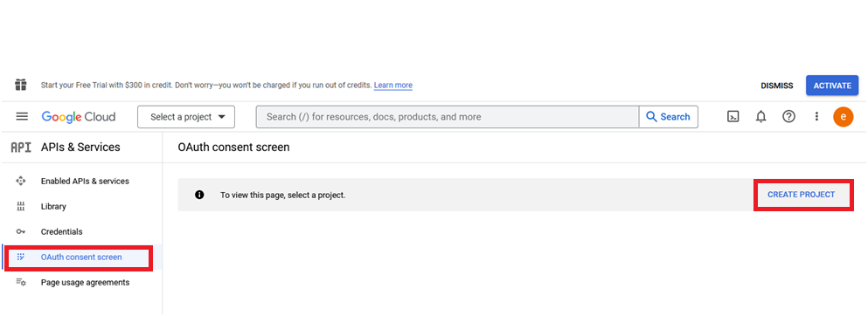Open the Select a project dropdown
868x316 pixels.
186,117
